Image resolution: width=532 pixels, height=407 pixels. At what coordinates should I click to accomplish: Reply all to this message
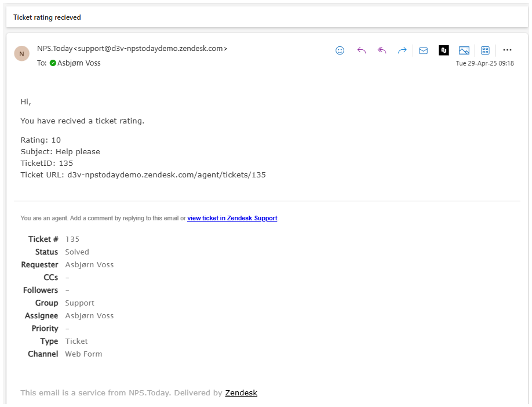pos(381,50)
